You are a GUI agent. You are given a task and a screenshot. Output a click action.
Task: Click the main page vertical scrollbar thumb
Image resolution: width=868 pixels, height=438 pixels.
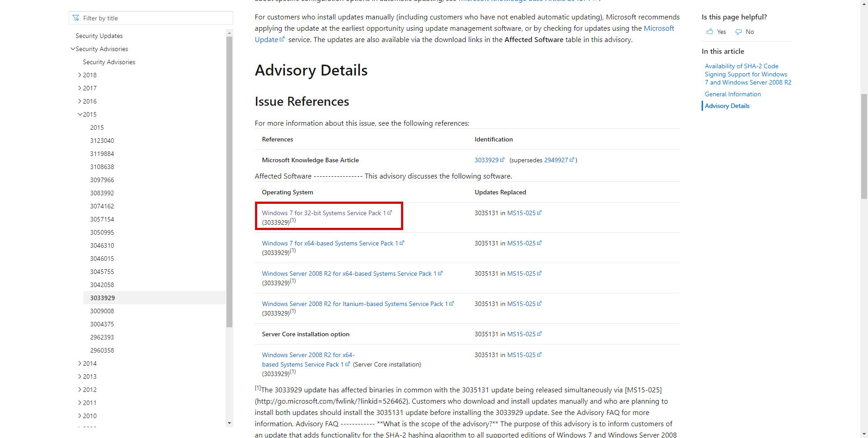(x=864, y=145)
